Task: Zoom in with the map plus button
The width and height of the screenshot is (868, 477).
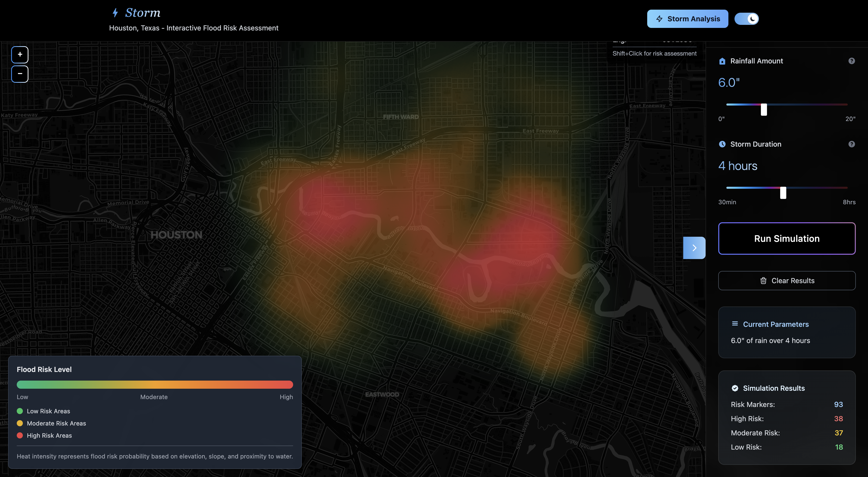Action: pyautogui.click(x=20, y=55)
